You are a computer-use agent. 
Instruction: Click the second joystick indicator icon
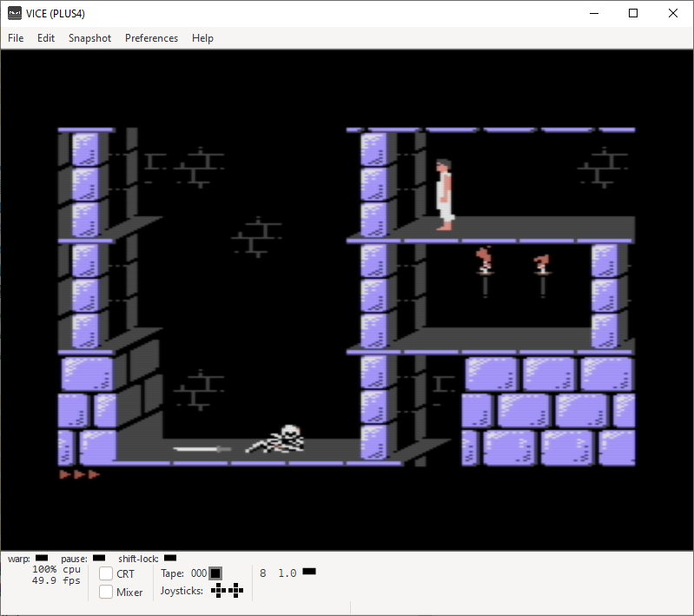(236, 590)
